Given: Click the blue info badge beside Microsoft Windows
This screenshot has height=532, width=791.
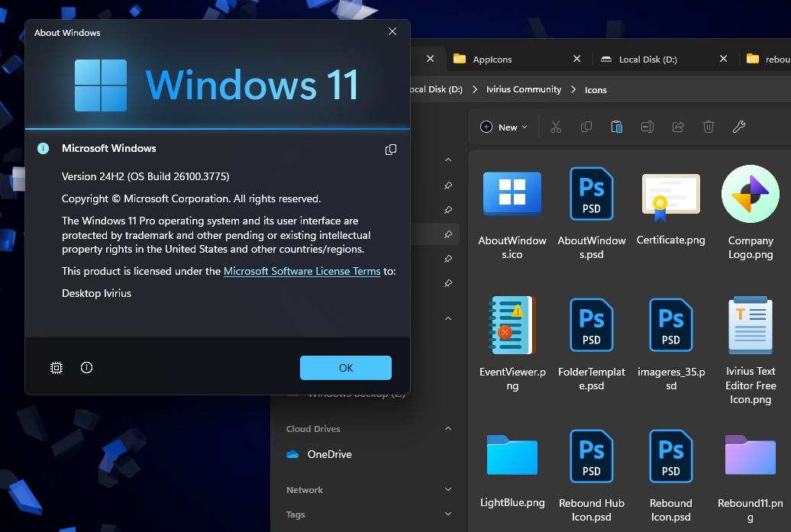Looking at the screenshot, I should [44, 148].
